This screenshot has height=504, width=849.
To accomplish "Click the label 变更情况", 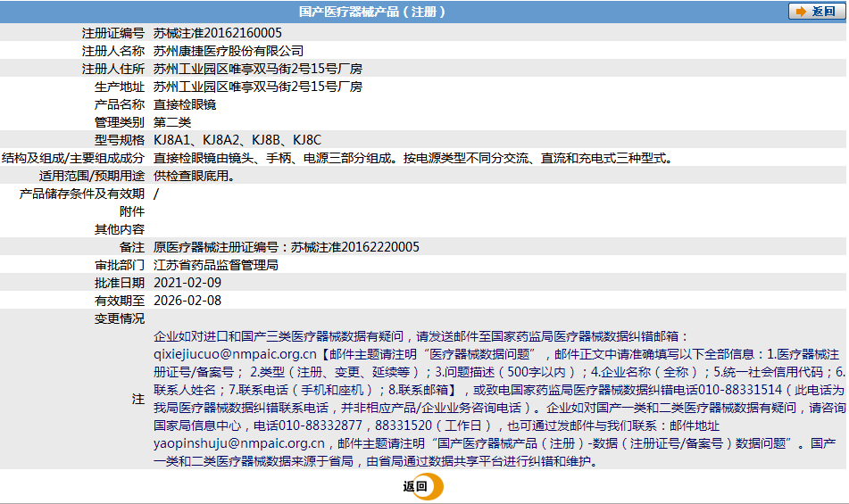I will click(120, 318).
